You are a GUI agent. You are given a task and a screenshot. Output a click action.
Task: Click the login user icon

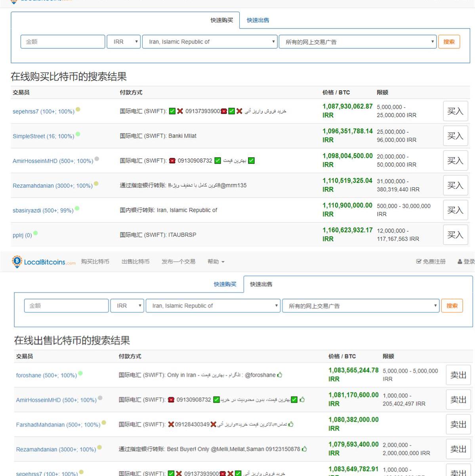pyautogui.click(x=460, y=262)
